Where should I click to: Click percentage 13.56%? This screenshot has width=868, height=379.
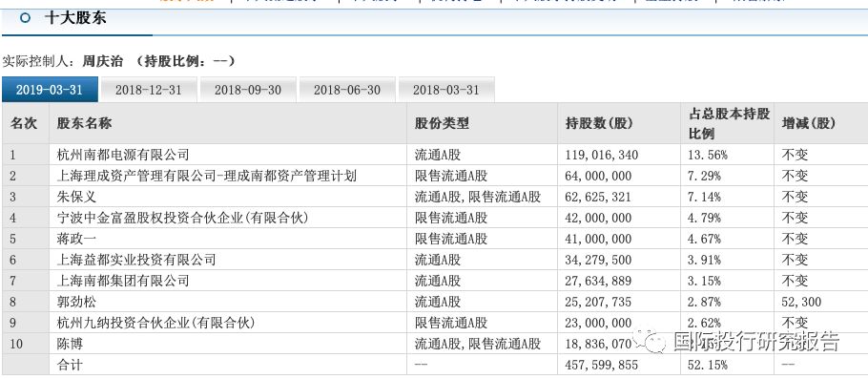click(708, 156)
